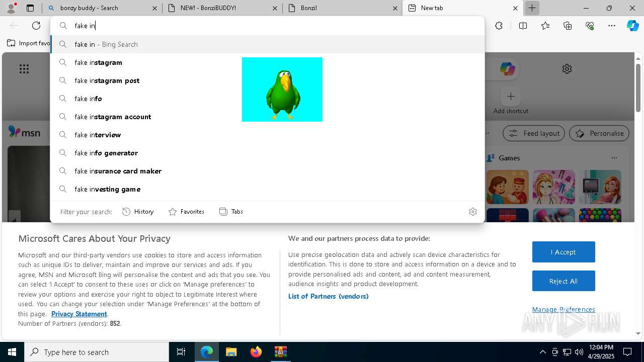This screenshot has height=362, width=644.
Task: Click the Copilot logo on the page
Action: point(507,69)
